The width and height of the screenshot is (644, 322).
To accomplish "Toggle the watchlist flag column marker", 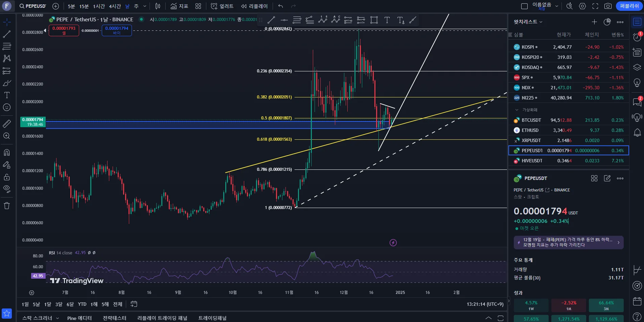I will 510,34.
